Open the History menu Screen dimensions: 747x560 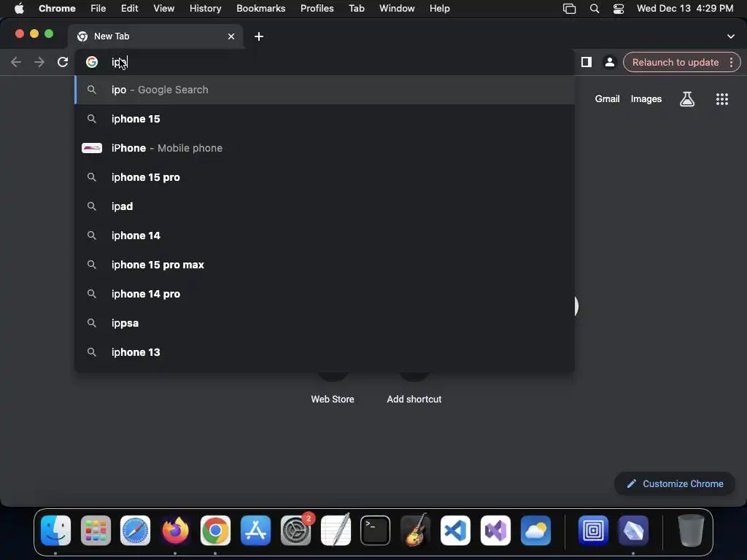point(205,8)
